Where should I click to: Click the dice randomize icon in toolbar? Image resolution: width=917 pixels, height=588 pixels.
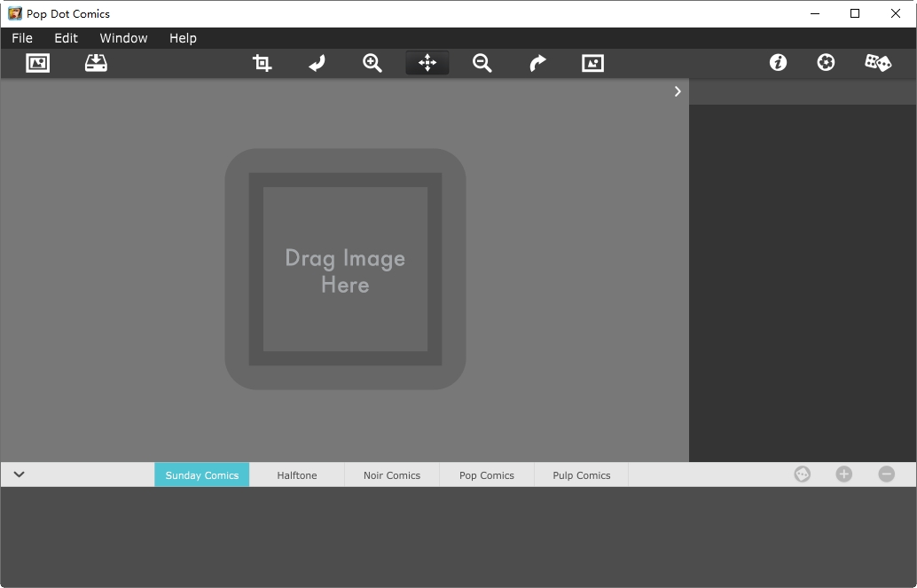click(x=878, y=62)
